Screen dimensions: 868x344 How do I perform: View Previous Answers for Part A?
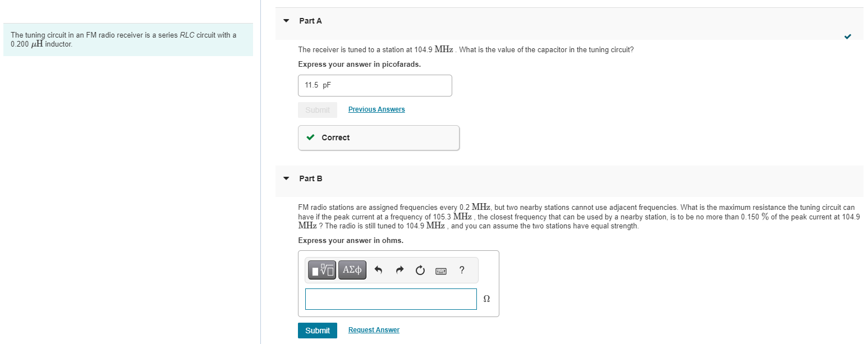click(x=376, y=109)
